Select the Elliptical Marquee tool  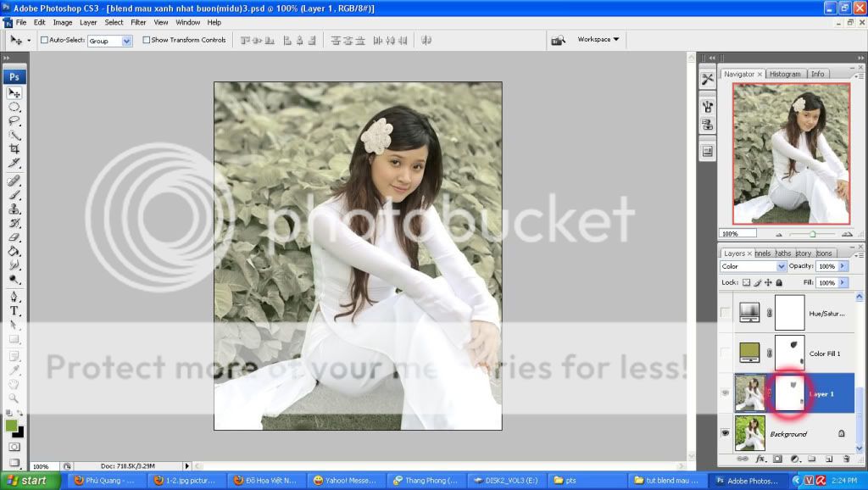14,107
